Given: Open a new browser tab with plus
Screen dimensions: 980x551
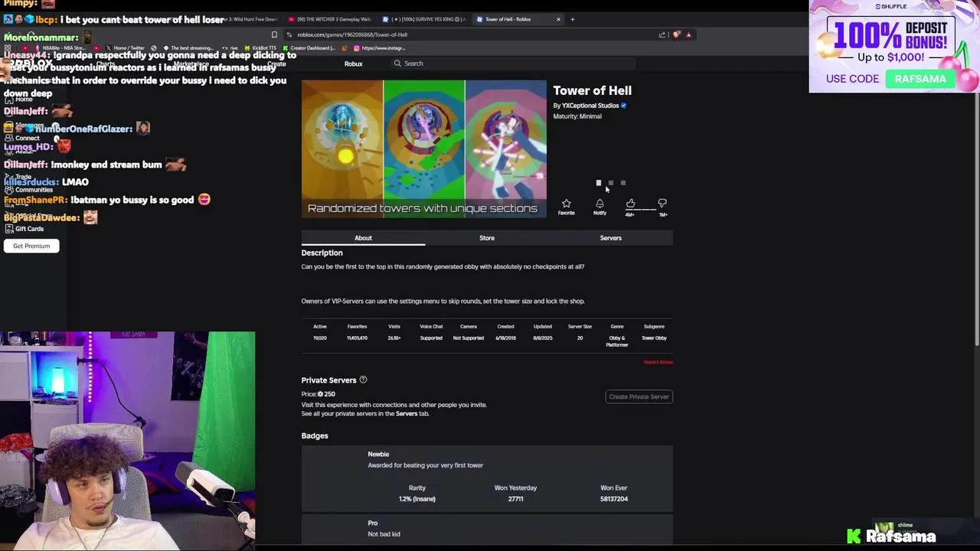Looking at the screenshot, I should click(572, 19).
